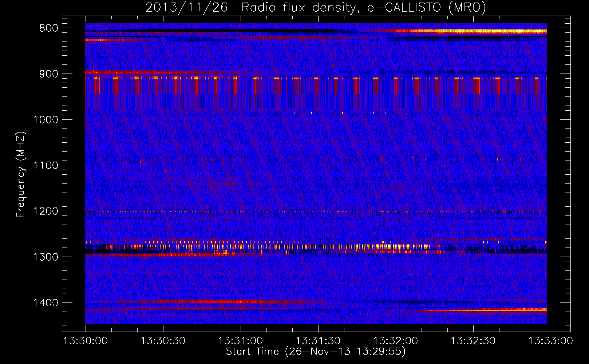This screenshot has width=589, height=364.
Task: Click the 13:33:00 time tick label
Action: pos(551,341)
